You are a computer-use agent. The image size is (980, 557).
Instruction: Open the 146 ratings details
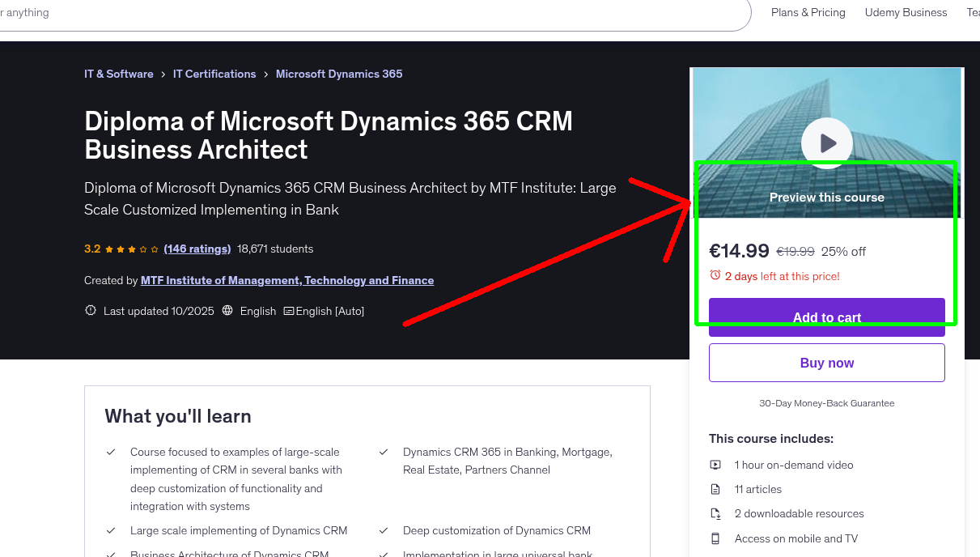coord(197,249)
